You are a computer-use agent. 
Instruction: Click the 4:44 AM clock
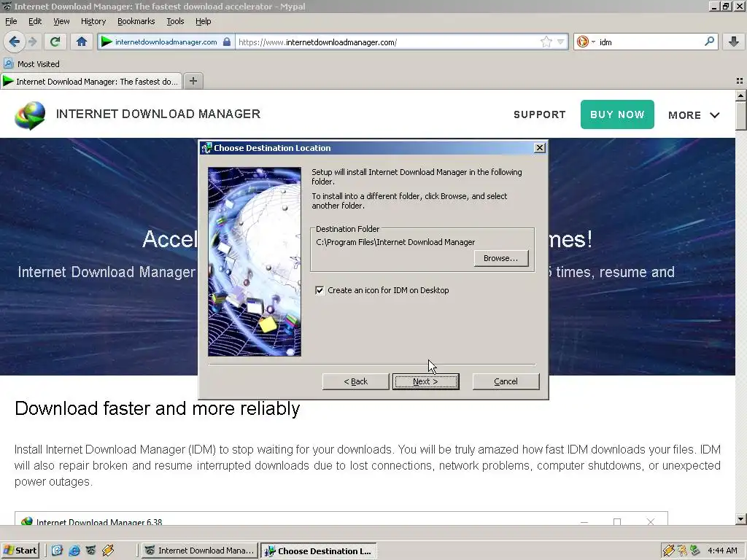pyautogui.click(x=722, y=551)
